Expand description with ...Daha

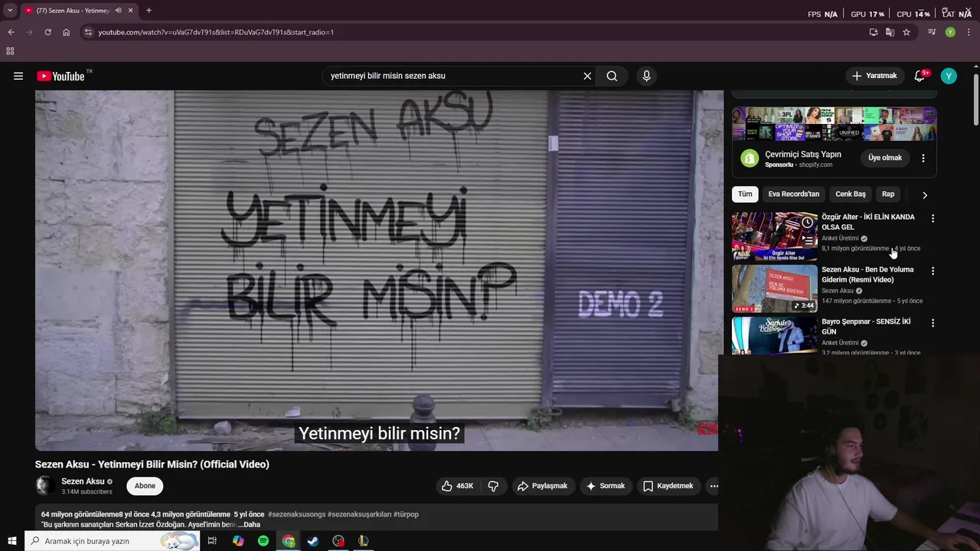[249, 524]
